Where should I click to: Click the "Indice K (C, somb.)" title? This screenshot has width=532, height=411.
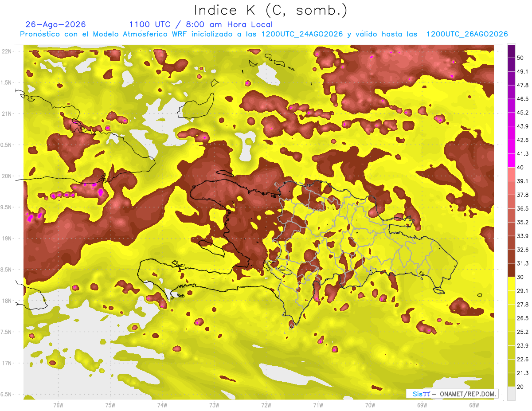[x=270, y=10]
